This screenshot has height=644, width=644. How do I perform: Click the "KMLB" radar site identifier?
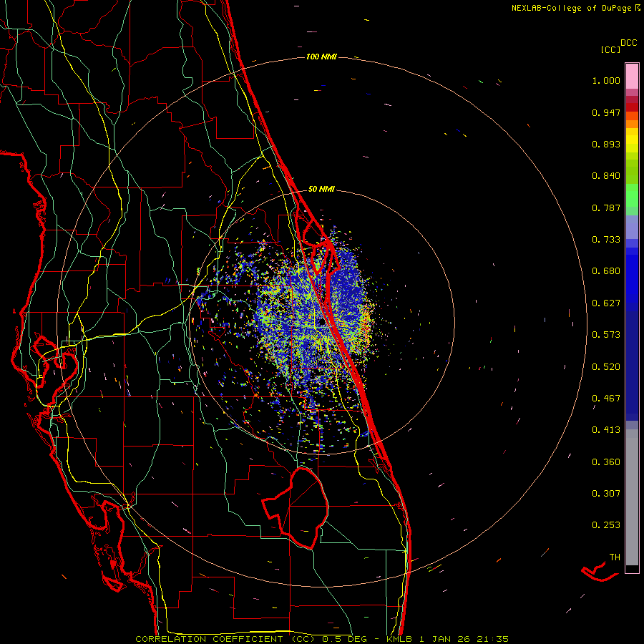pyautogui.click(x=399, y=639)
